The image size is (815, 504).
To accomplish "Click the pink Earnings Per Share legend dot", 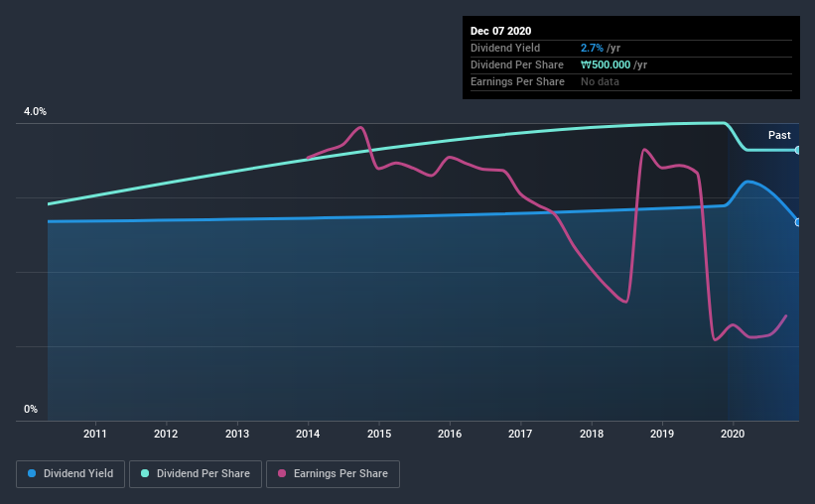I will (x=282, y=473).
